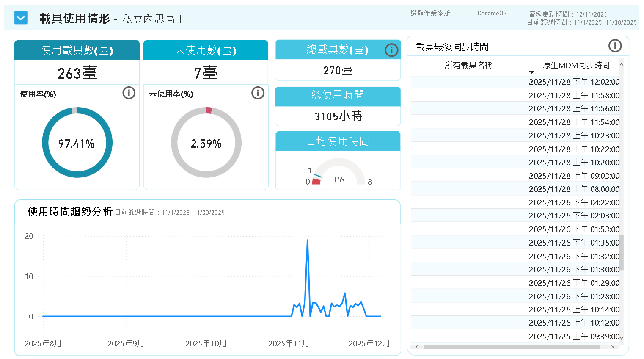Viewport: 644px width, 359px height.
Task: Click the sort arrow above 原生MDM同步時間
Action: click(532, 72)
